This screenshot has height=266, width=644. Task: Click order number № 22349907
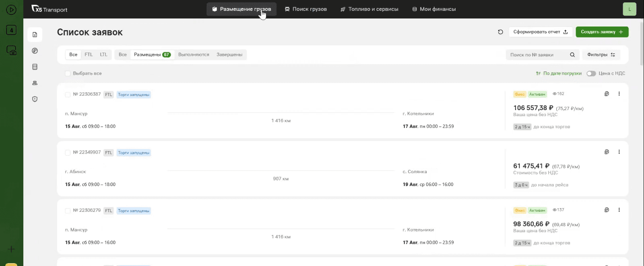pyautogui.click(x=87, y=152)
